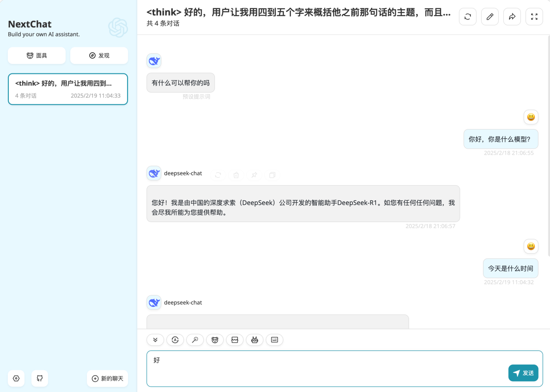Click the timestamp '2025/2/18 21:06:55'

click(x=509, y=153)
